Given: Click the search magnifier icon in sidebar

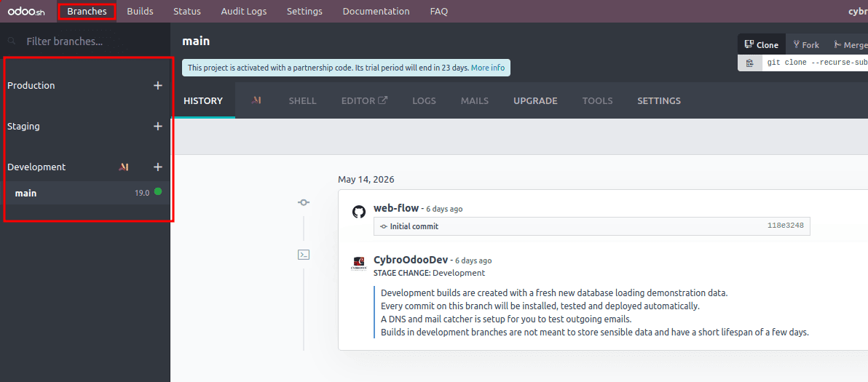Looking at the screenshot, I should [10, 41].
